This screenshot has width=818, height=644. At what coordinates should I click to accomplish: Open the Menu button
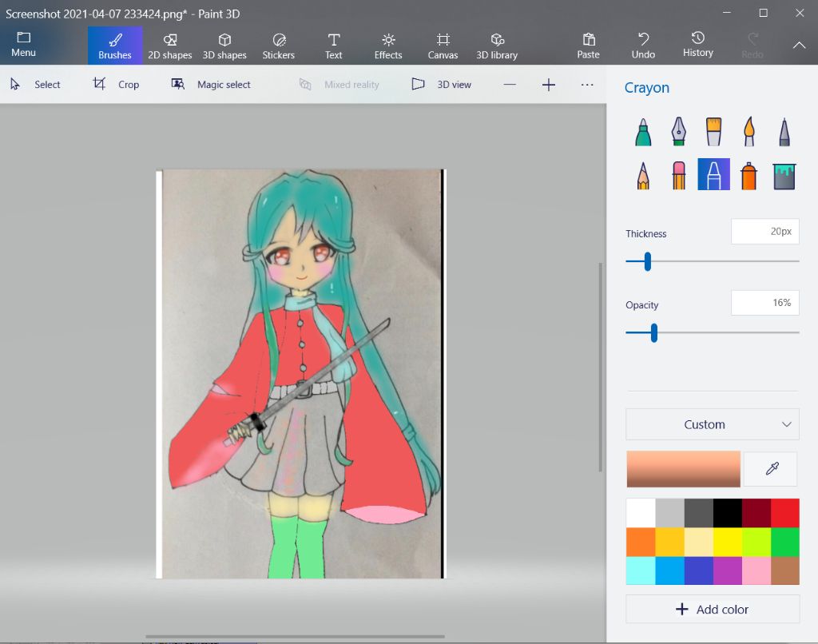pyautogui.click(x=23, y=45)
